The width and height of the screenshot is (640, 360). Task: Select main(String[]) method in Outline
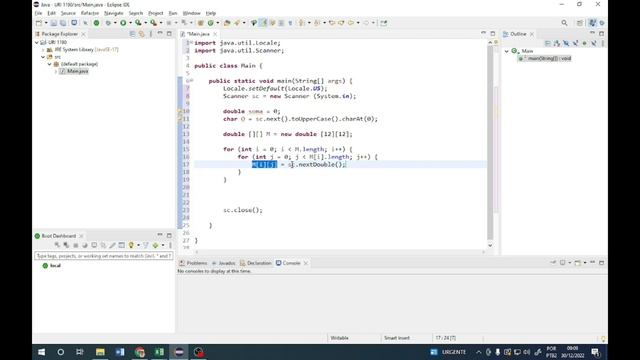click(x=545, y=58)
